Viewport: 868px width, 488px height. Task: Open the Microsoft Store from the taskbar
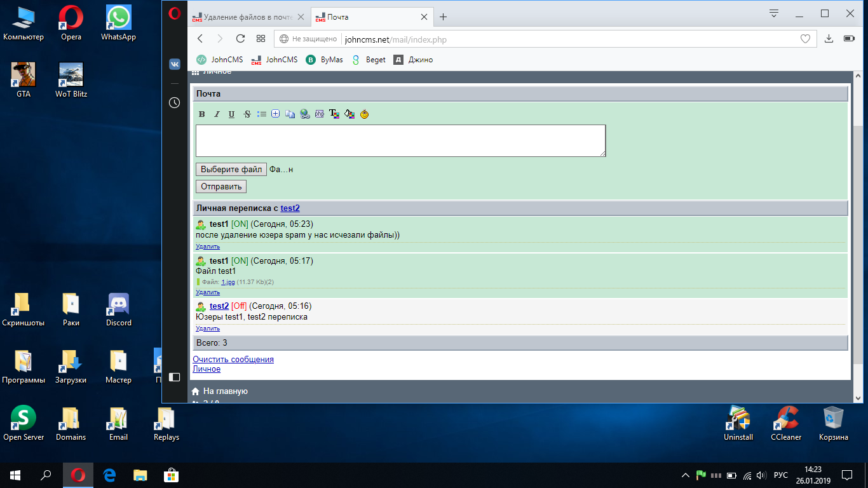coord(170,475)
